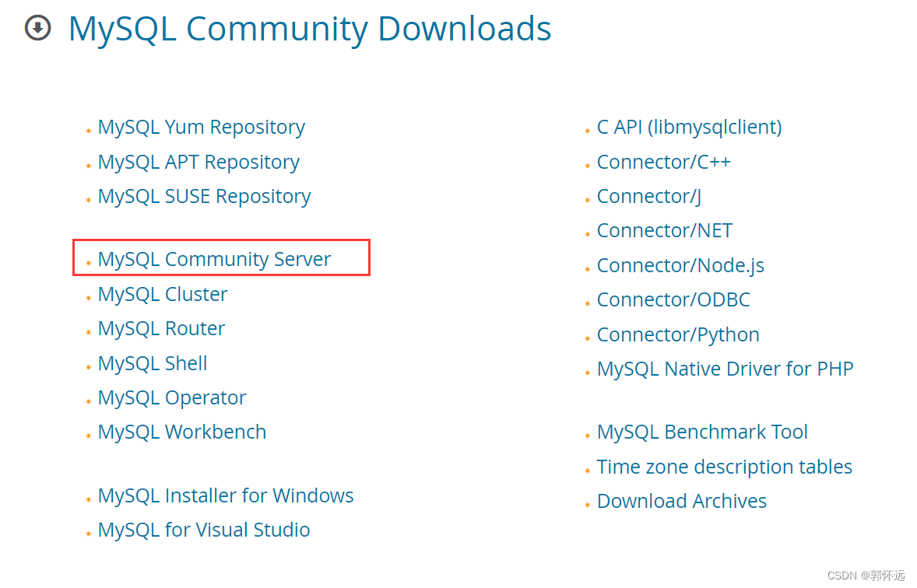Open MySQL Native Driver for PHP link
The image size is (917, 588).
click(726, 369)
